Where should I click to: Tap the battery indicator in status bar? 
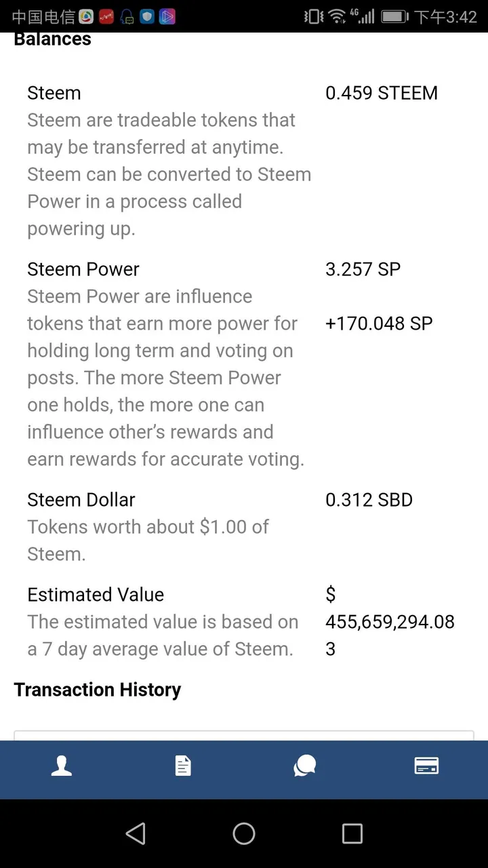point(394,16)
